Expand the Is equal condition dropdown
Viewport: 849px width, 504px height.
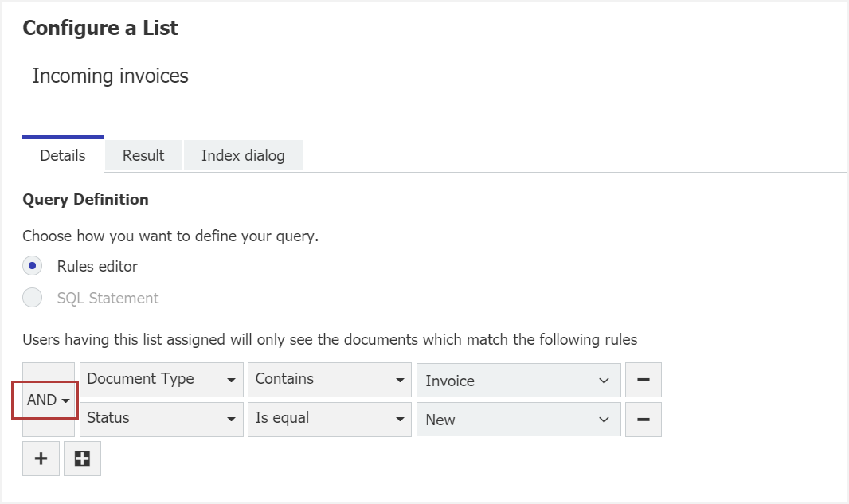click(330, 419)
